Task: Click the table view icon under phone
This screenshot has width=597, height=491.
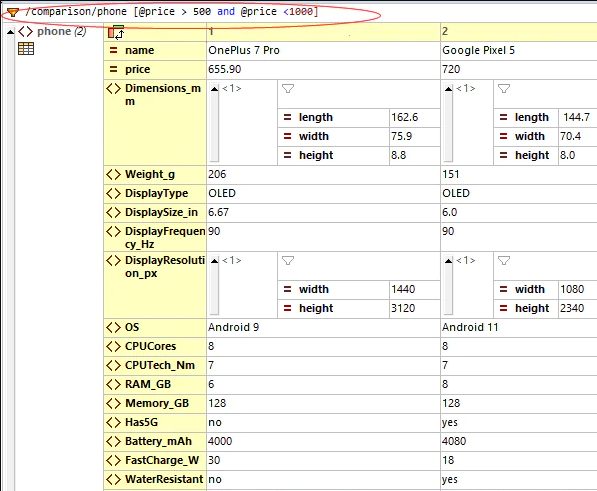Action: pos(26,49)
